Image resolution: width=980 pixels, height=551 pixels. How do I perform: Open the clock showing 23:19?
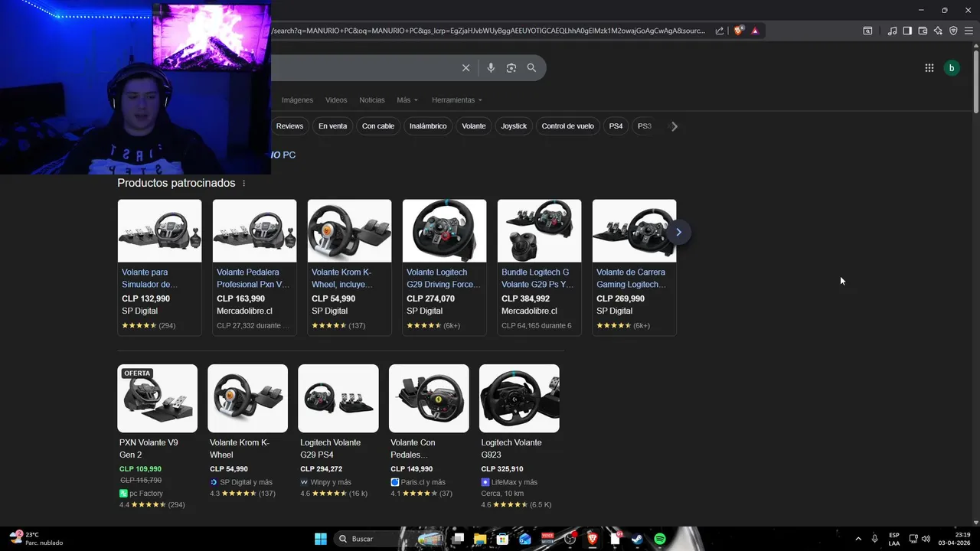coord(955,539)
